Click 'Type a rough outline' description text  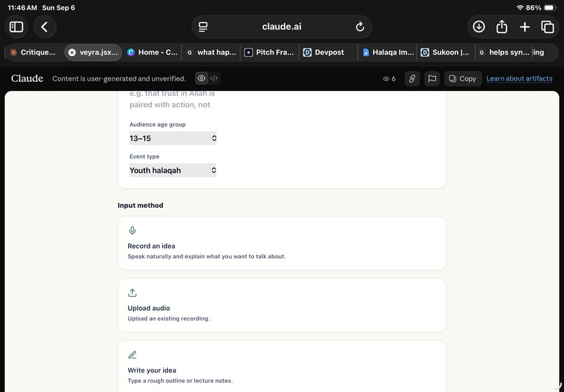coord(180,381)
